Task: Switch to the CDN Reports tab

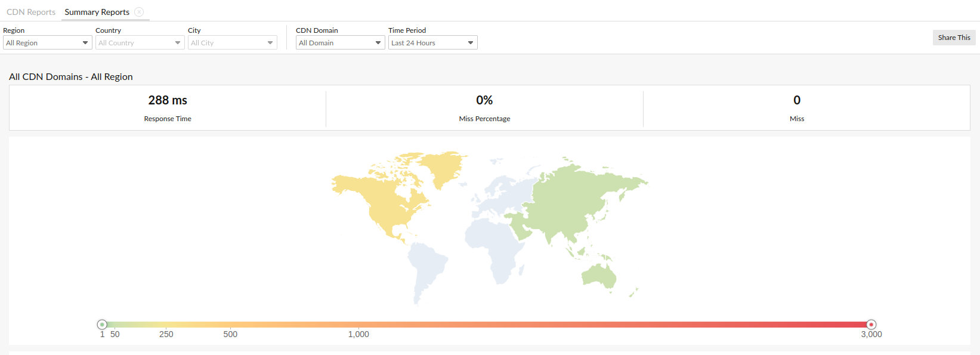Action: point(31,12)
